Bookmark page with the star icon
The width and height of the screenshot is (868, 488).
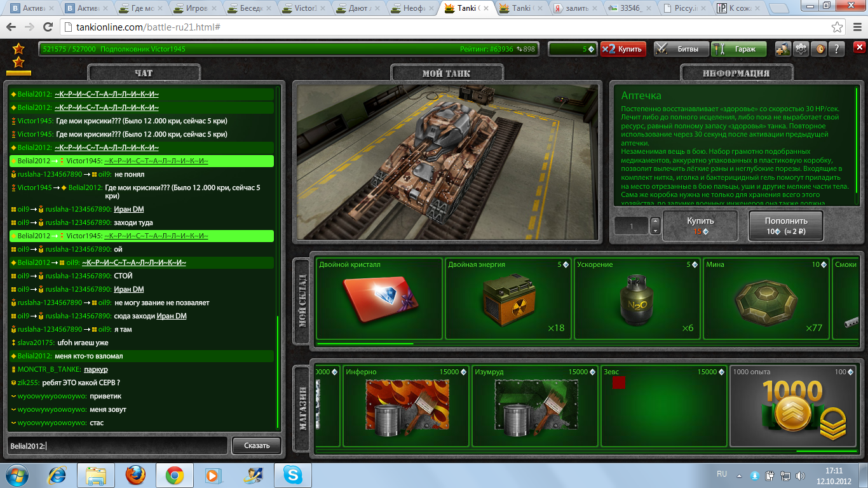pyautogui.click(x=837, y=27)
